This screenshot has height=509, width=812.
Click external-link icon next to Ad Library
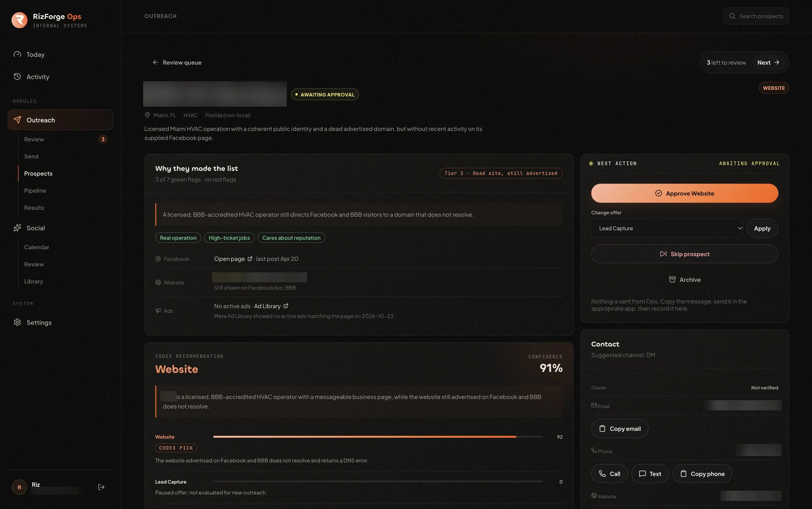[286, 306]
